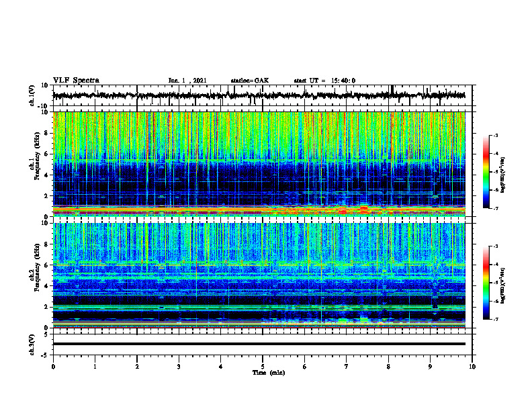Screen dimensions: 532x411
Task: Click the "VLF Spectra" title text
Action: pyautogui.click(x=76, y=81)
